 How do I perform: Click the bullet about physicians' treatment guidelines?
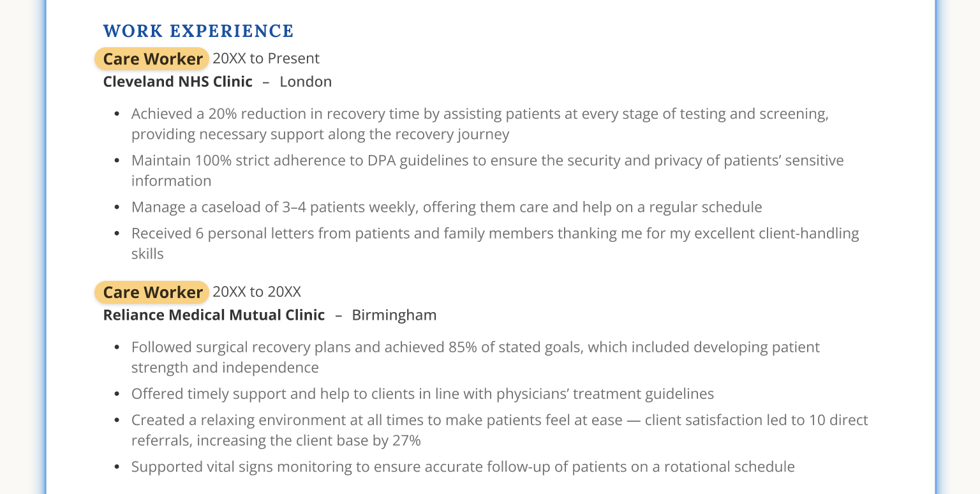[x=422, y=394]
